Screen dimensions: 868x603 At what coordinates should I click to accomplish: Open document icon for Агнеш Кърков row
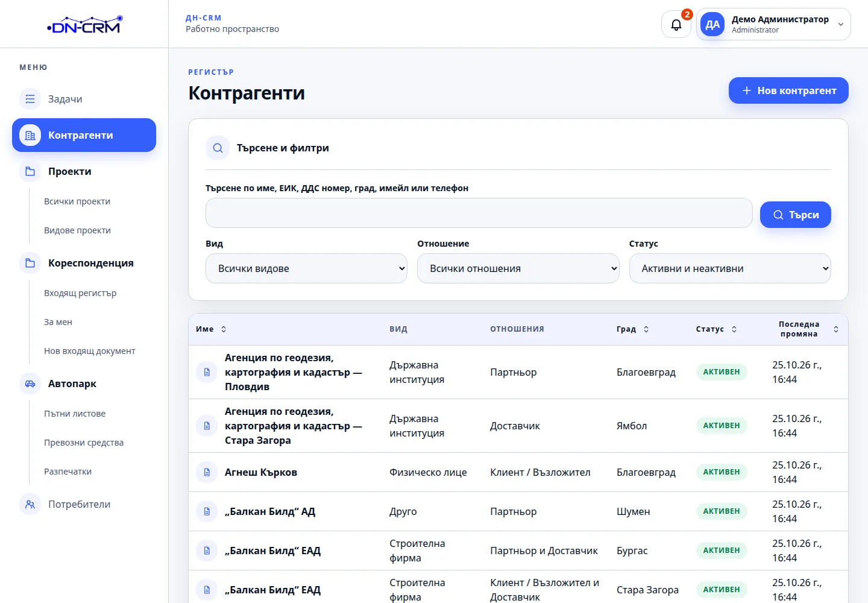207,472
